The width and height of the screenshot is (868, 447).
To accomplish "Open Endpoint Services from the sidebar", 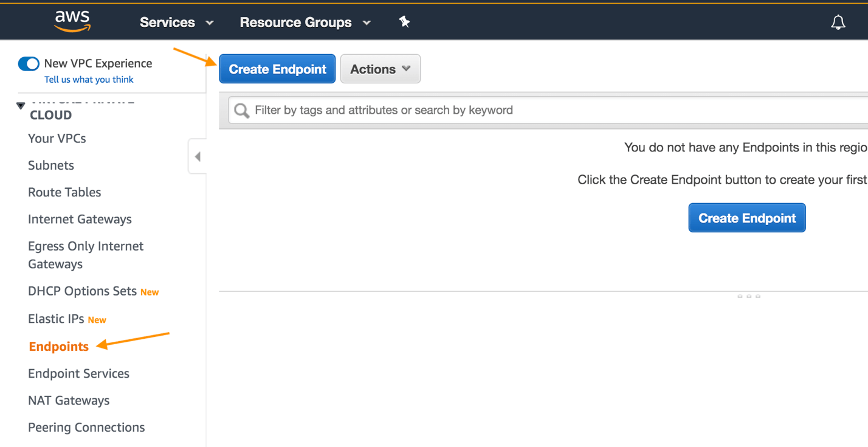I will 78,373.
